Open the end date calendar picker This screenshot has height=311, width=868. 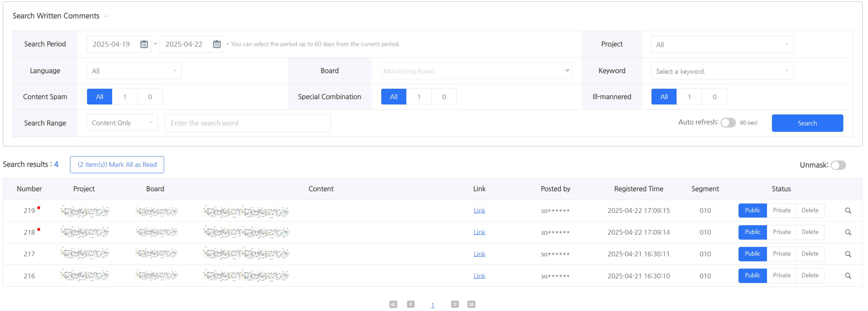(x=217, y=44)
